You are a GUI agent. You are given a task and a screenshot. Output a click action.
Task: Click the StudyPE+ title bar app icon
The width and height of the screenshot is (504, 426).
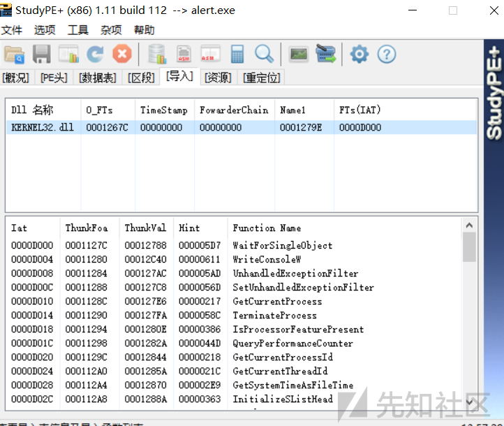point(6,10)
